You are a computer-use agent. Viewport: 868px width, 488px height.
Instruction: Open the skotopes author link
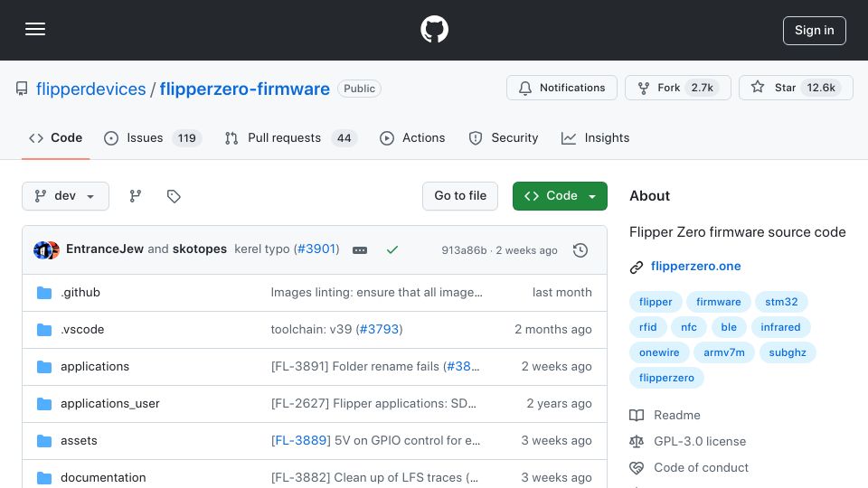click(x=200, y=249)
